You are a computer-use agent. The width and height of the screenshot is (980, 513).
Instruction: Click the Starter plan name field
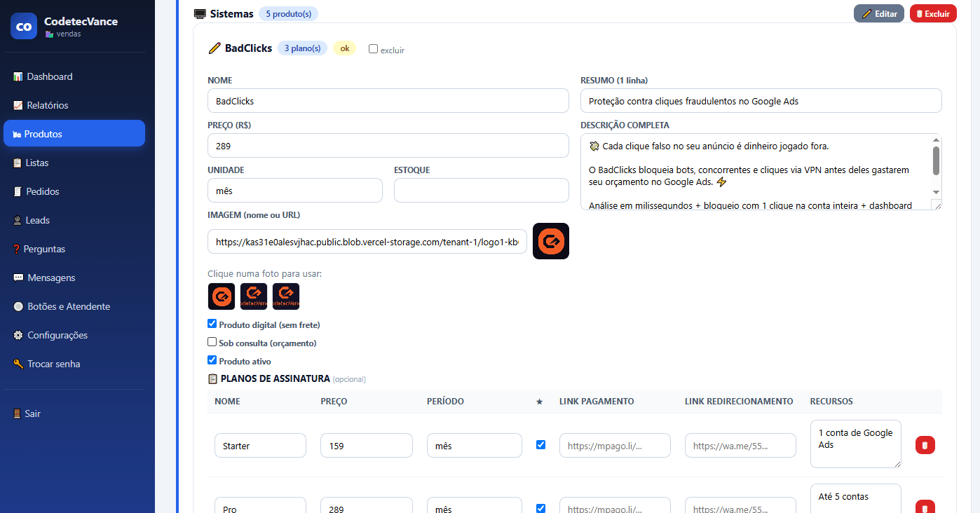point(260,446)
